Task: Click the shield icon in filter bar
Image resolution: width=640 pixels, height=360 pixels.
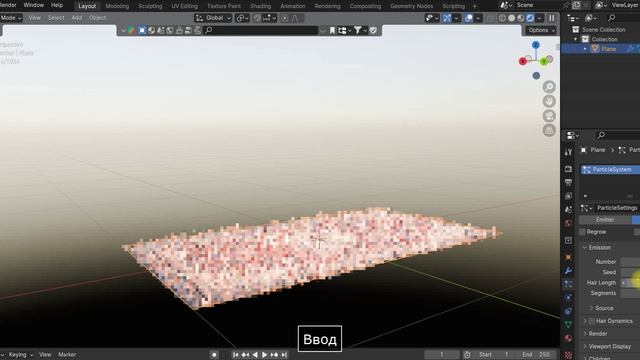Action: [x=373, y=30]
